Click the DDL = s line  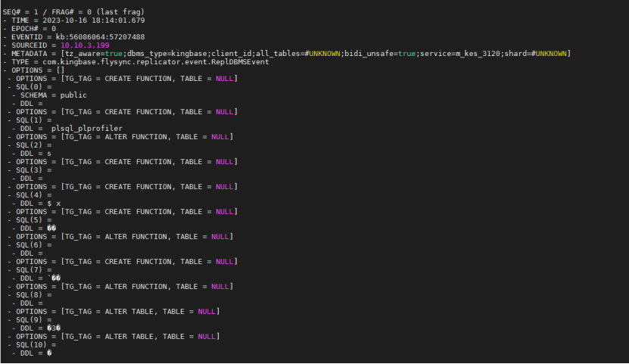[33, 154]
